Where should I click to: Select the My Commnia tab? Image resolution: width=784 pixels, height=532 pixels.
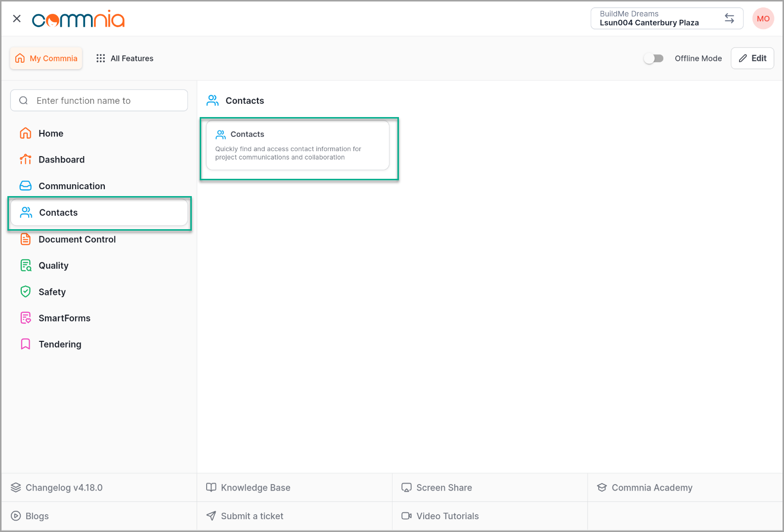pos(46,58)
